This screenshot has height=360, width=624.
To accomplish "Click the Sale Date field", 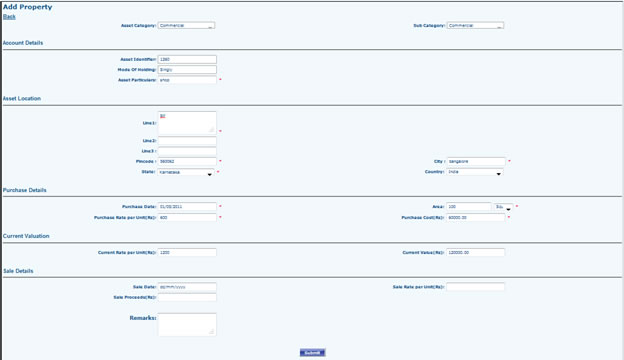I will [x=187, y=287].
